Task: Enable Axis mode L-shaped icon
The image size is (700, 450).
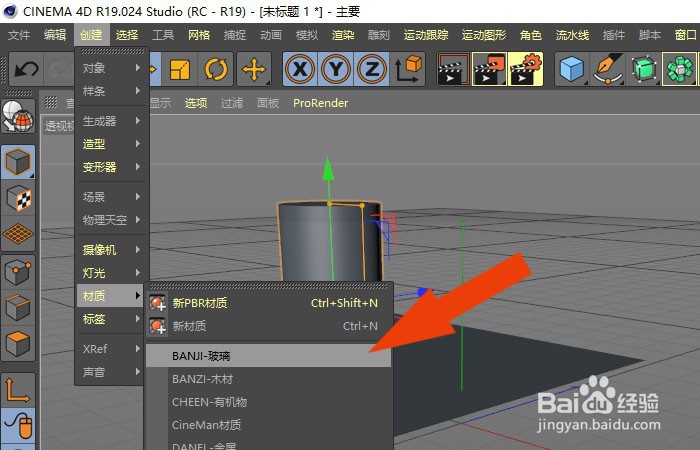Action: (18, 390)
